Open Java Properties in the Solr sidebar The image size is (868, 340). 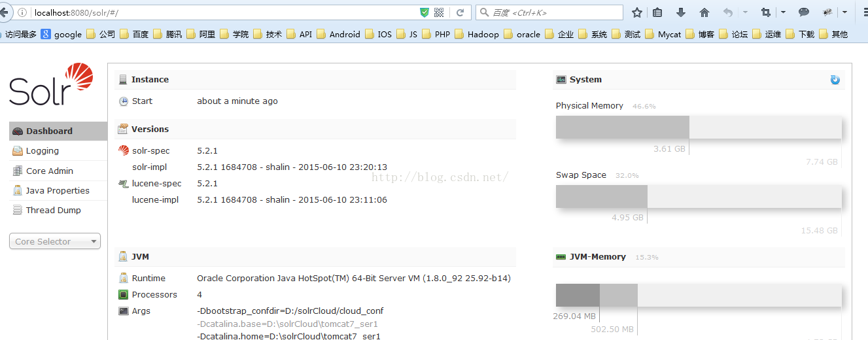click(58, 191)
